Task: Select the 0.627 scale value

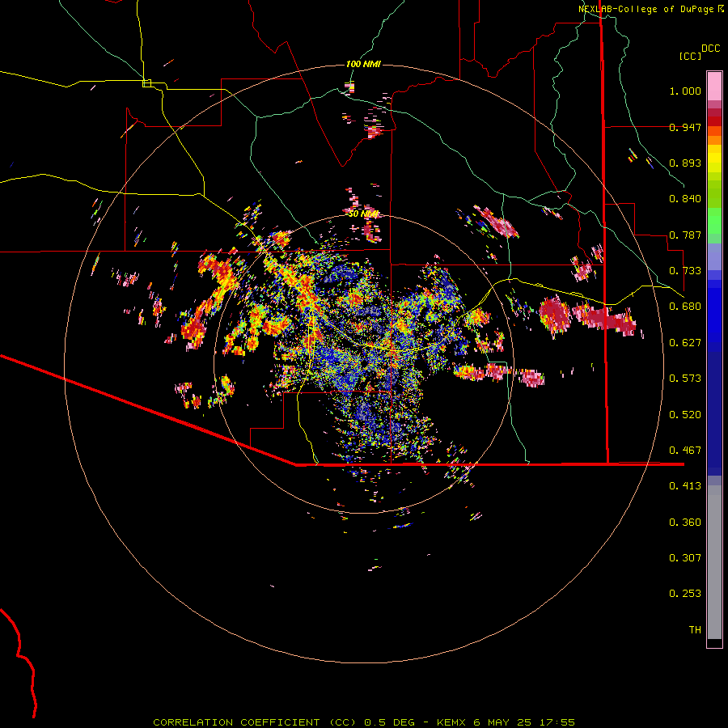Action: coord(685,343)
